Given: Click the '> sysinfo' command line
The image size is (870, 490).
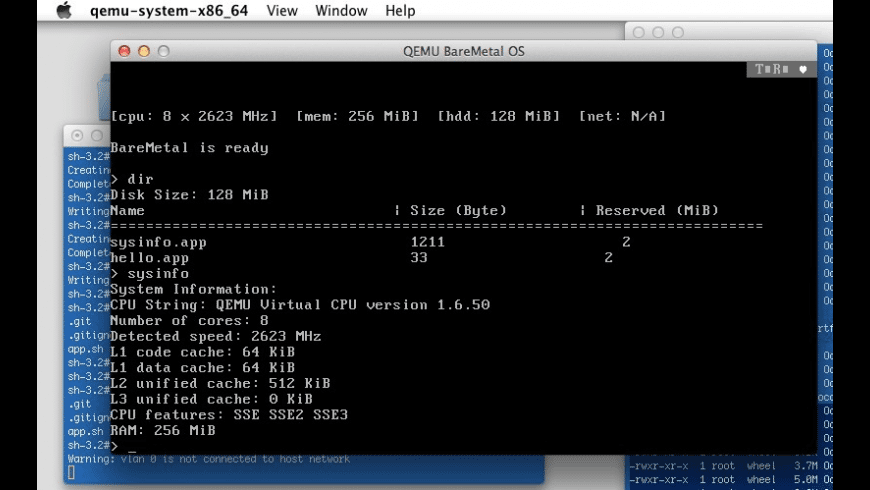Looking at the screenshot, I should point(150,274).
